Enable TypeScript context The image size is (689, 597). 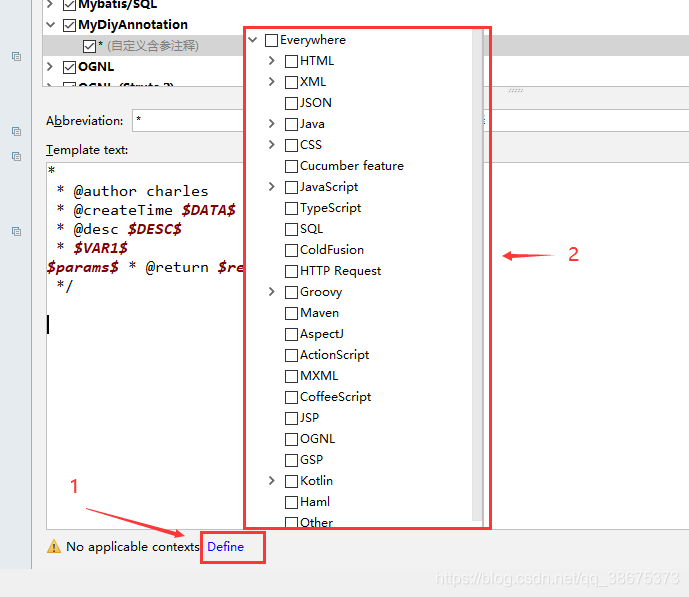tap(291, 209)
